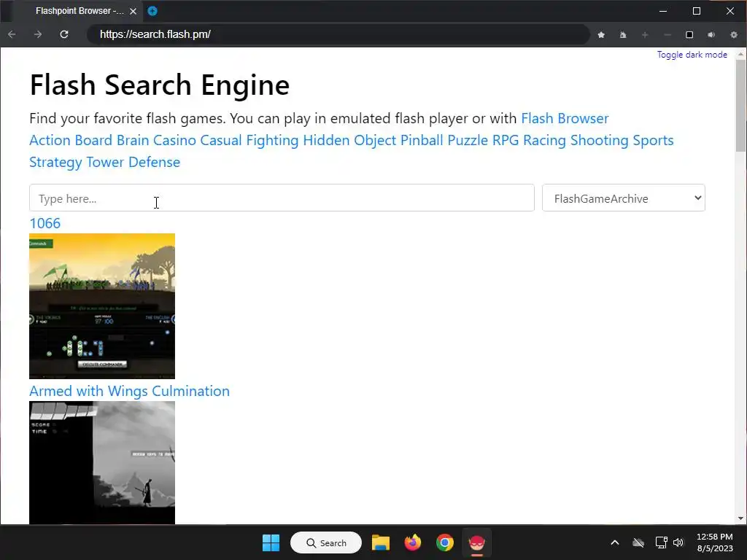Close the Flashpoint Browser tab
The image size is (747, 560).
coord(133,11)
